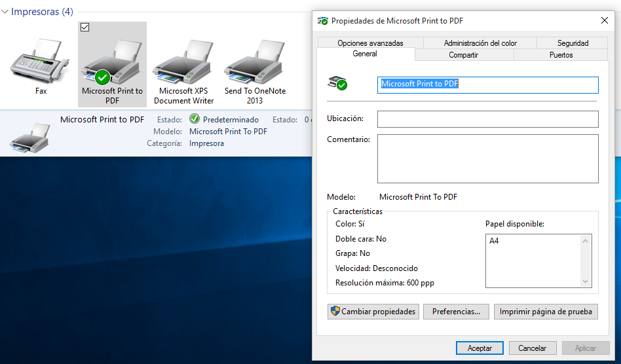
Task: Click the paper list scroll-up arrow
Action: (x=586, y=240)
